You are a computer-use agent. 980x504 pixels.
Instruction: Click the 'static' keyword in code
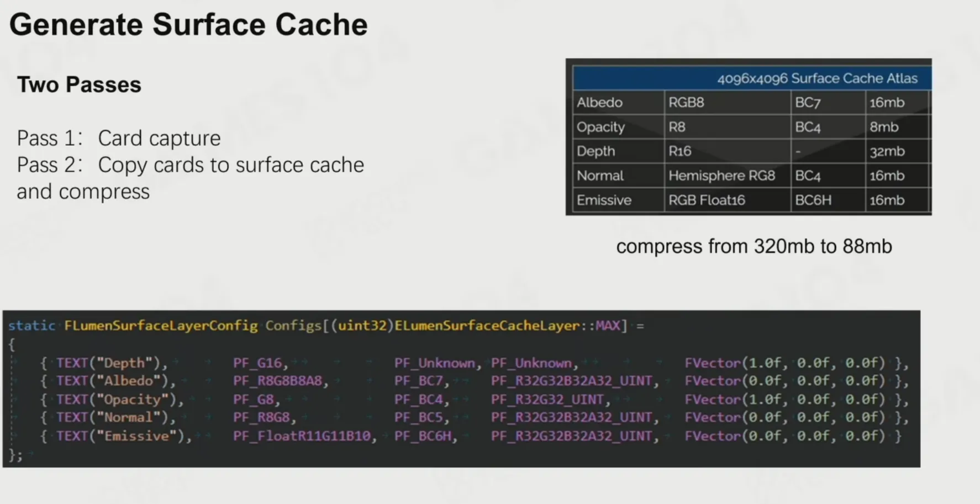click(x=32, y=326)
